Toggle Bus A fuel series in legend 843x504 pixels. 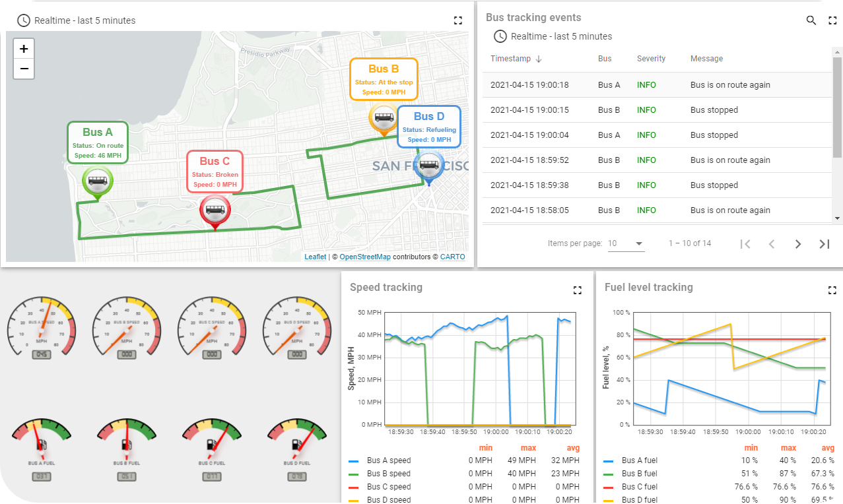(640, 460)
